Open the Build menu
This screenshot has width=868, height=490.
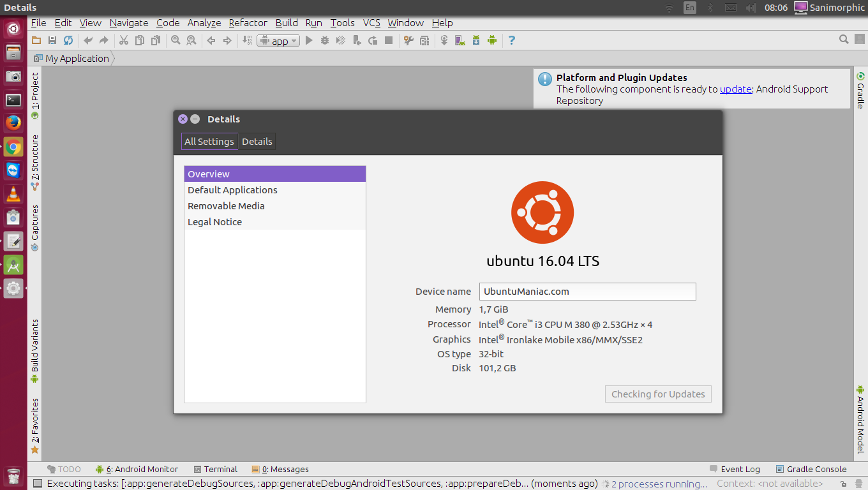[287, 23]
